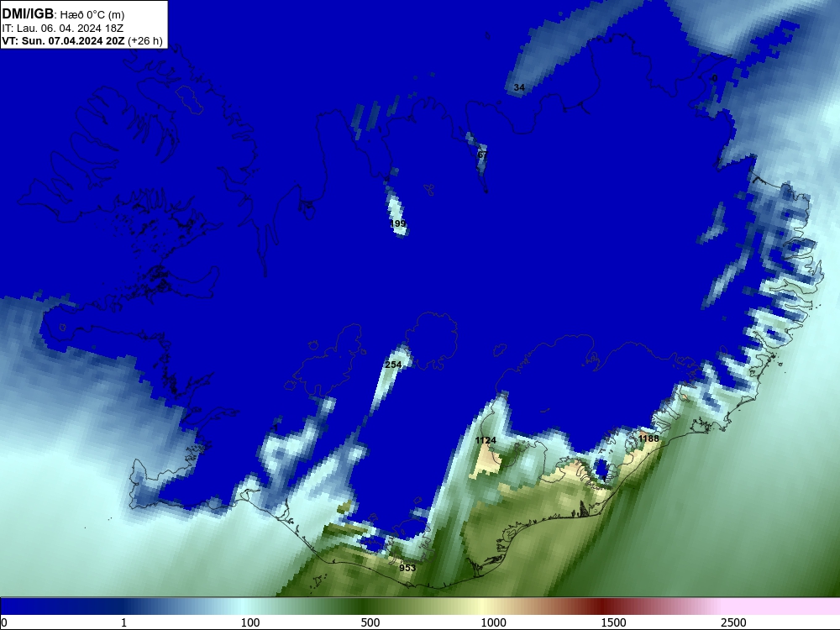
Task: Click the '500' tick on the colour scale
Action: [x=370, y=622]
